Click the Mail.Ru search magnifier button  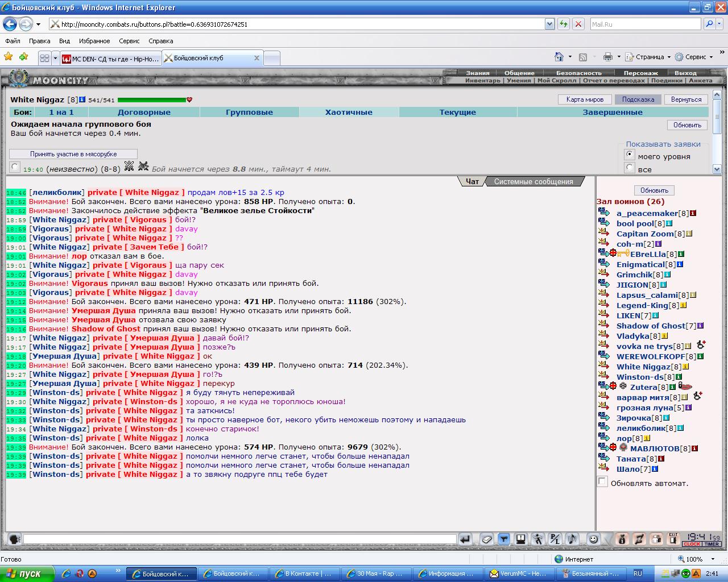pyautogui.click(x=709, y=24)
